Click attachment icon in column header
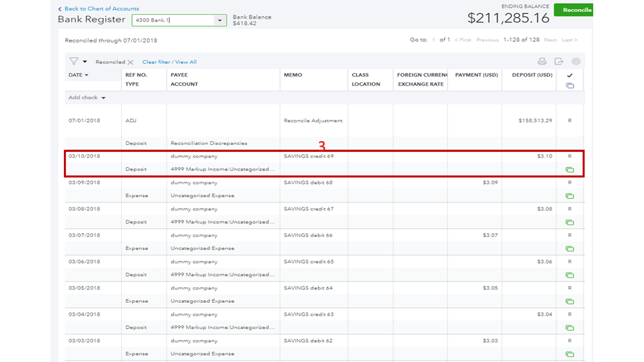 569,85
